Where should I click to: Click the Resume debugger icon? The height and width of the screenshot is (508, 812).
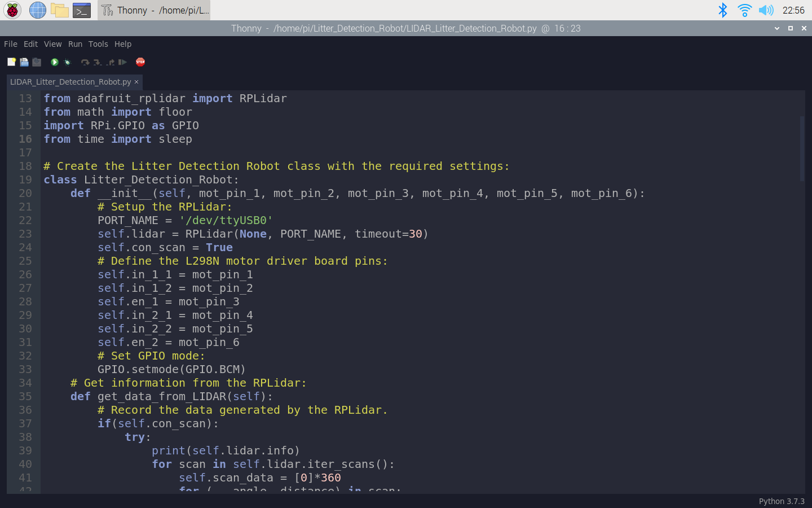click(x=122, y=62)
